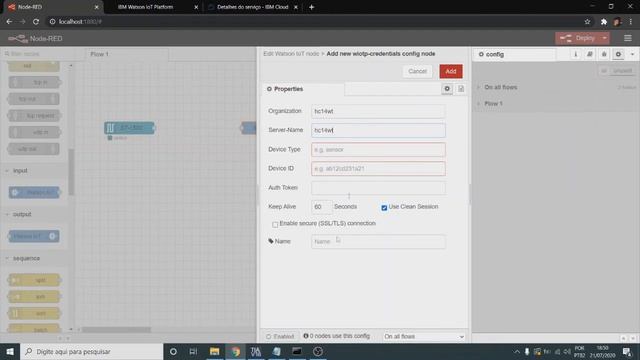Open the On all flows scope dropdown
The width and height of the screenshot is (640, 360).
pyautogui.click(x=424, y=337)
